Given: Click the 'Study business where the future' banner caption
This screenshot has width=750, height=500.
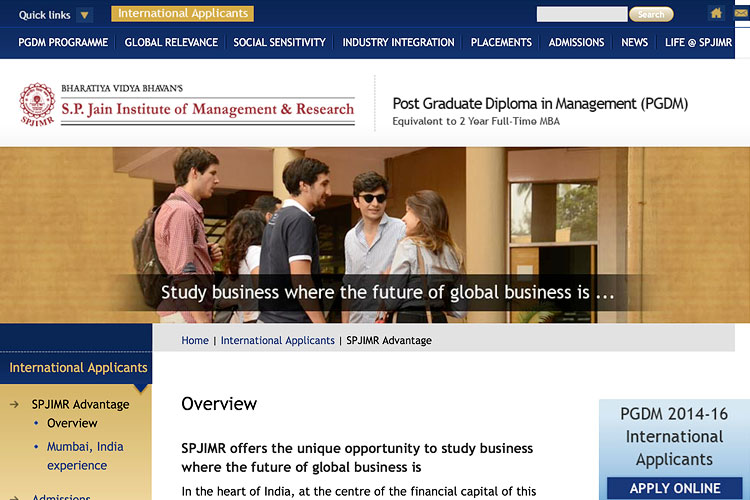Looking at the screenshot, I should [387, 292].
